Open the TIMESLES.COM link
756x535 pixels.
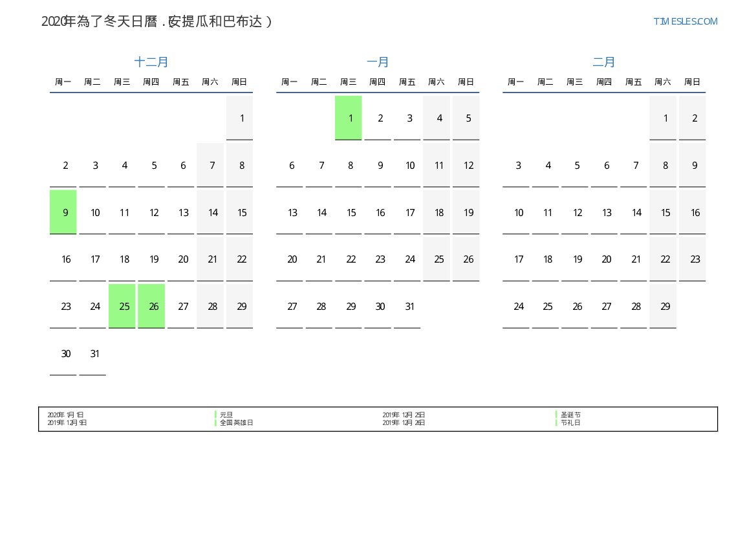pos(685,21)
